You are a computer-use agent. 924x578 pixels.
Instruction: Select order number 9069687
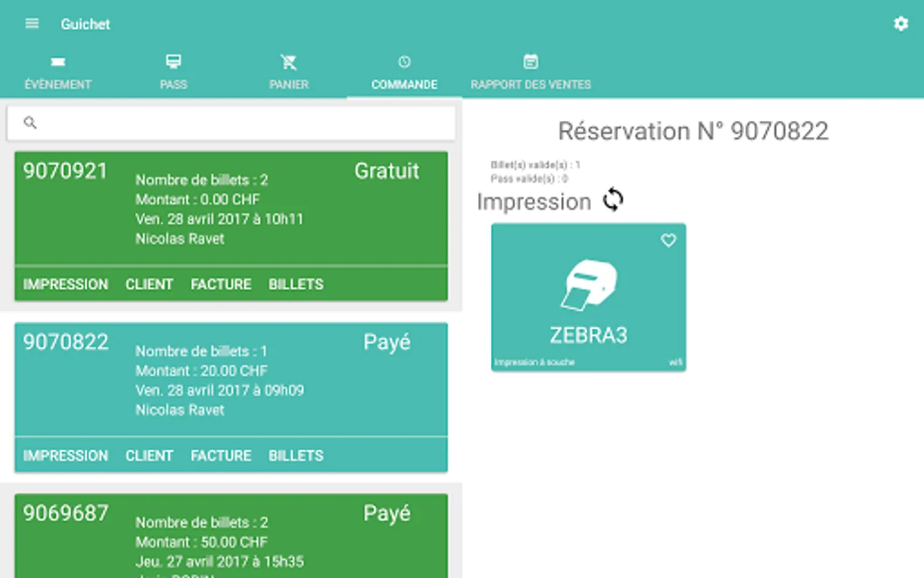pos(66,513)
